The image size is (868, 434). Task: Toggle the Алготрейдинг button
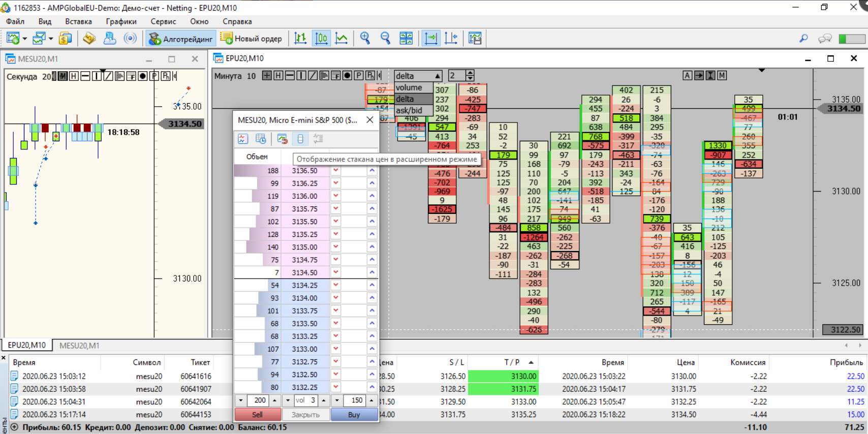coord(181,39)
